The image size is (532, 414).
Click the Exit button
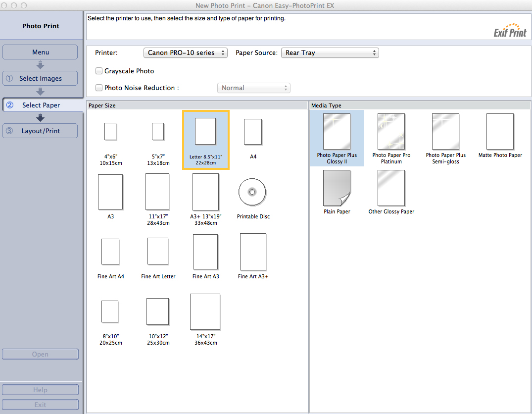pyautogui.click(x=40, y=405)
